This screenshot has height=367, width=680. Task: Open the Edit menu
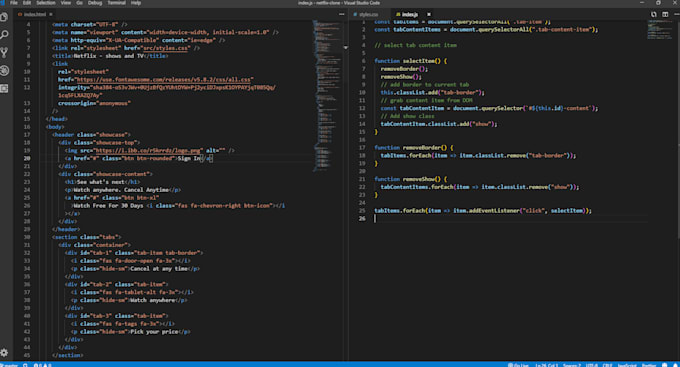27,3
